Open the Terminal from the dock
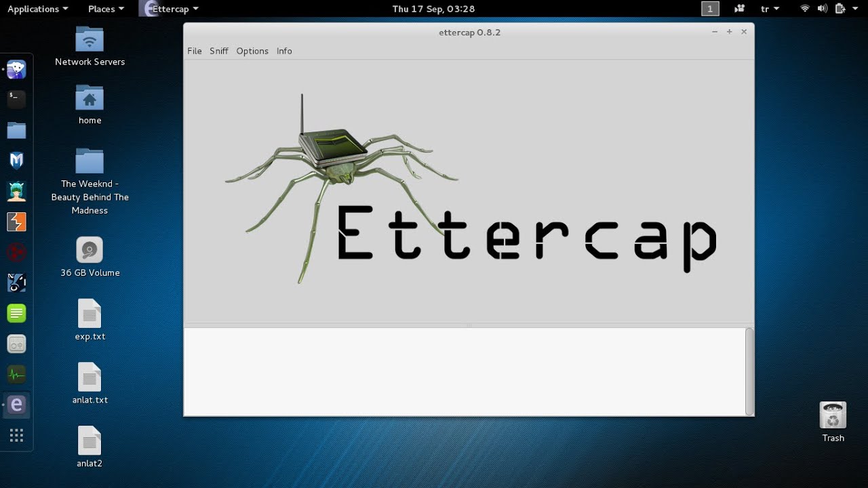 (16, 100)
